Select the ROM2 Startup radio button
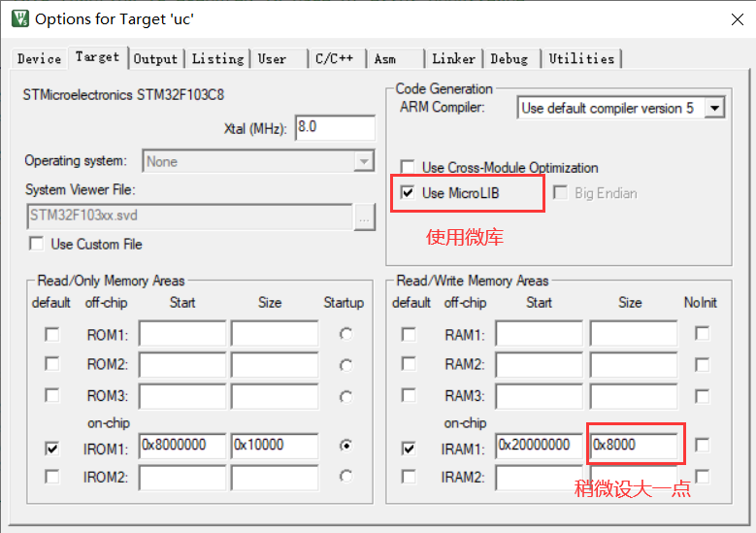The height and width of the screenshot is (533, 756). 345,365
